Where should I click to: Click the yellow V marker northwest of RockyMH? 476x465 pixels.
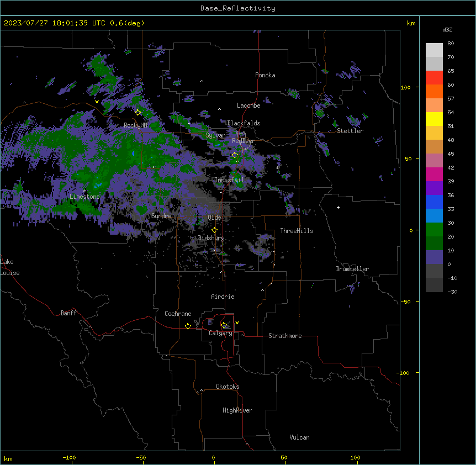(x=97, y=102)
